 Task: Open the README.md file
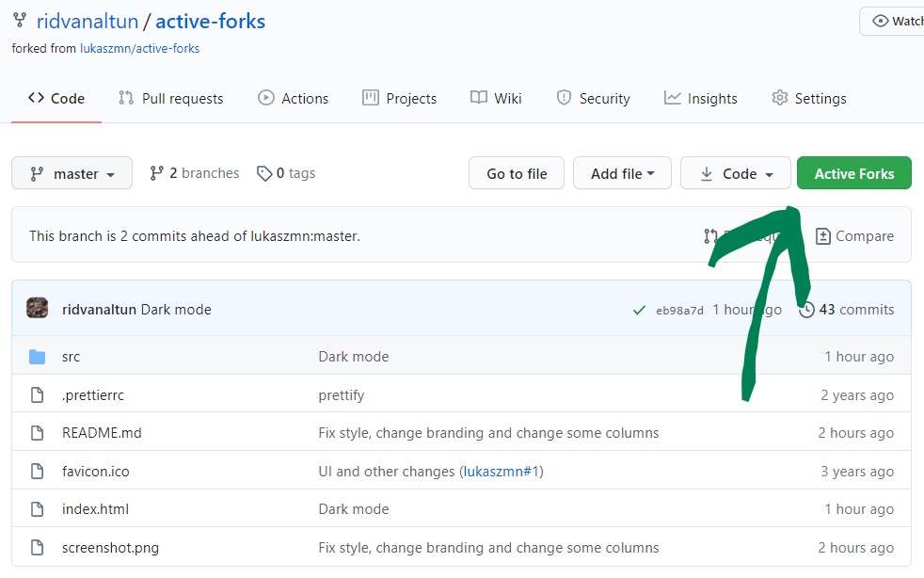tap(102, 433)
